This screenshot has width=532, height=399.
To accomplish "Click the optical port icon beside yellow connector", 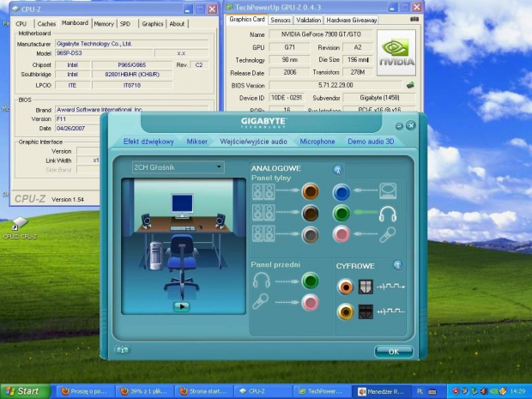I will 366,311.
